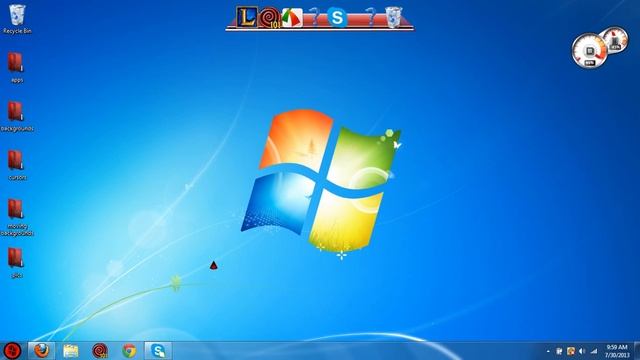Switch to Skype on the taskbar
Screen dimensions: 640x360
click(158, 351)
